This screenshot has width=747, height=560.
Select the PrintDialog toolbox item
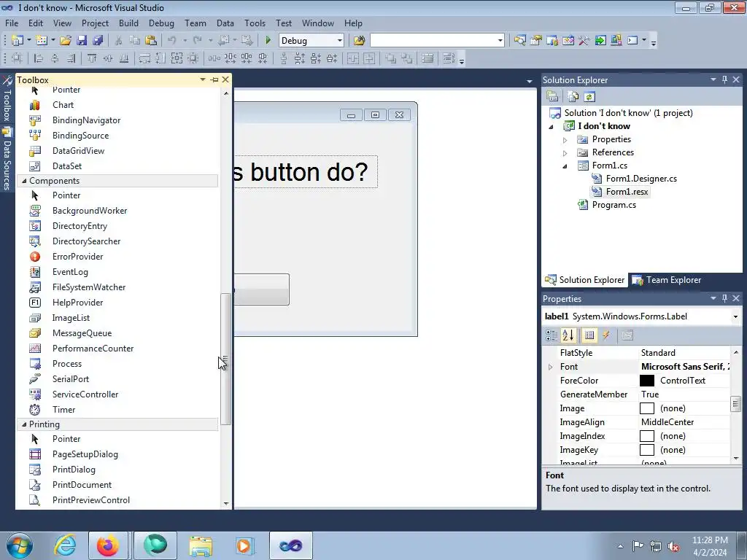click(74, 470)
